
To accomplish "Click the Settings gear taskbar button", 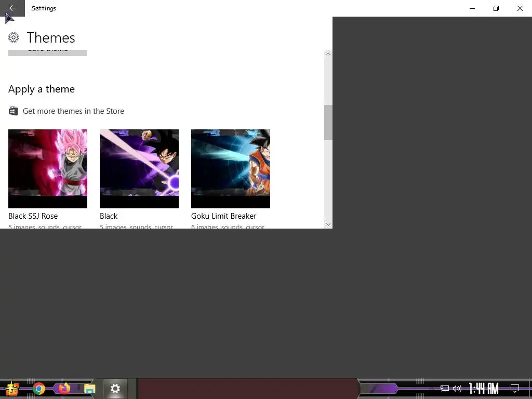I will coord(115,389).
